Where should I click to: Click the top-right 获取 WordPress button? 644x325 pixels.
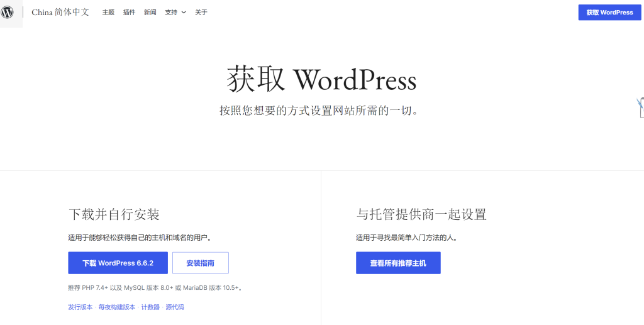point(609,13)
